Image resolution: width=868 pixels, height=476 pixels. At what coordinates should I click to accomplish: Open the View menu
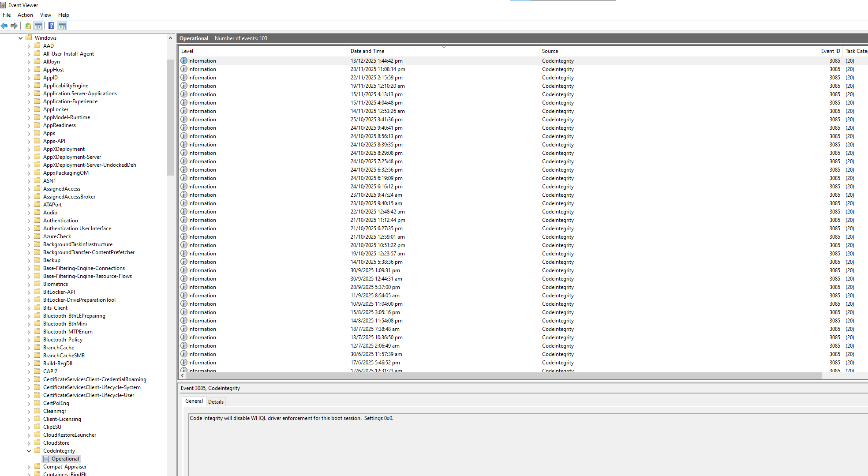pos(45,15)
